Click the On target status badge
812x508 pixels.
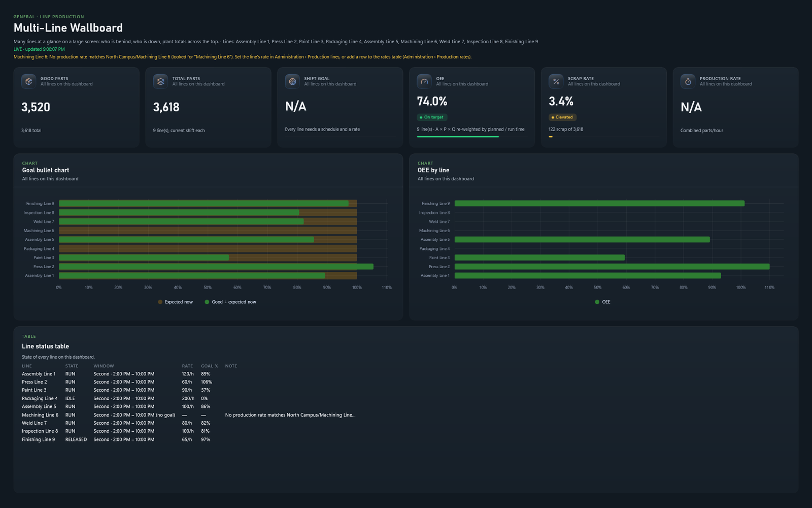[432, 117]
